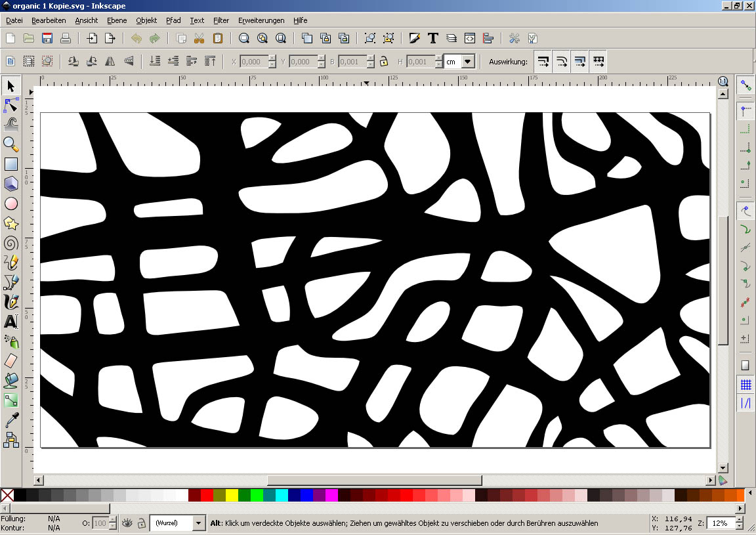The height and width of the screenshot is (535, 756).
Task: Choose the Star and polygon tool
Action: tap(11, 223)
